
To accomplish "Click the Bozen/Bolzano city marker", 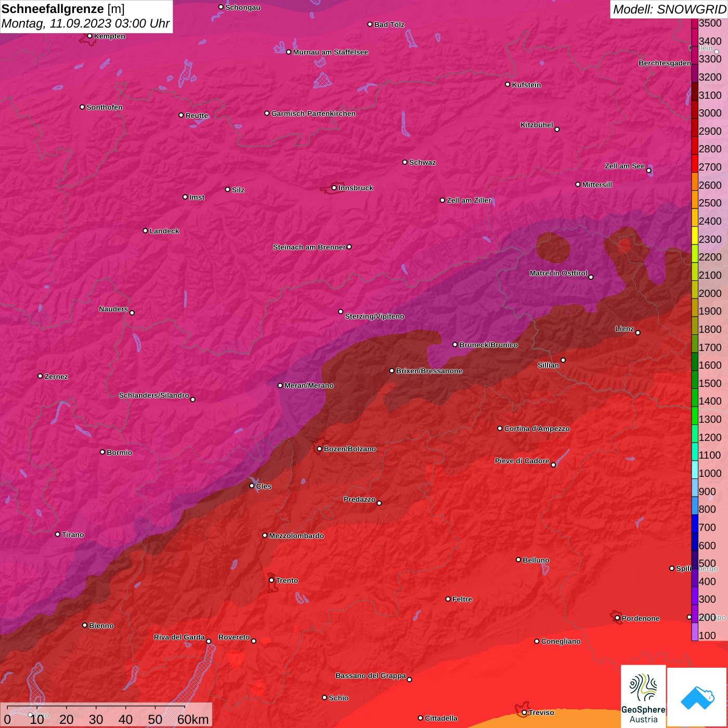I will [319, 449].
